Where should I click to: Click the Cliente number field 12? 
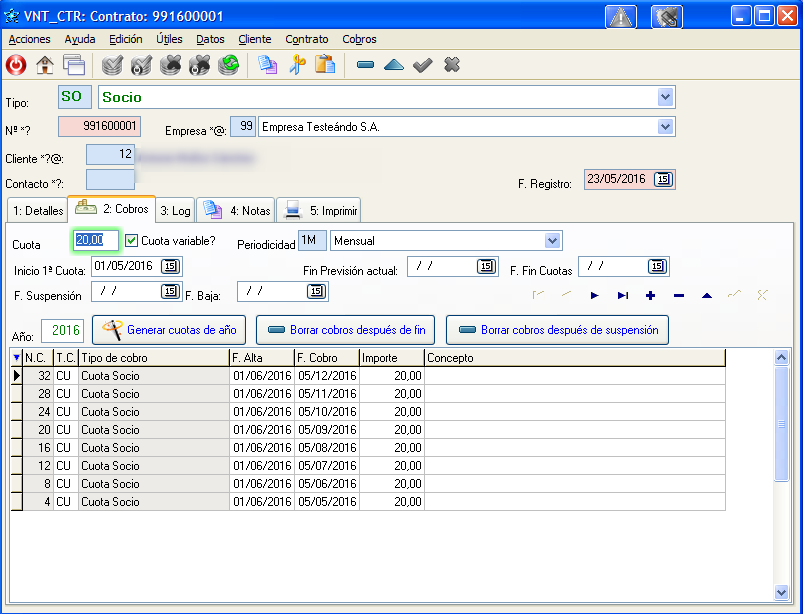(111, 155)
